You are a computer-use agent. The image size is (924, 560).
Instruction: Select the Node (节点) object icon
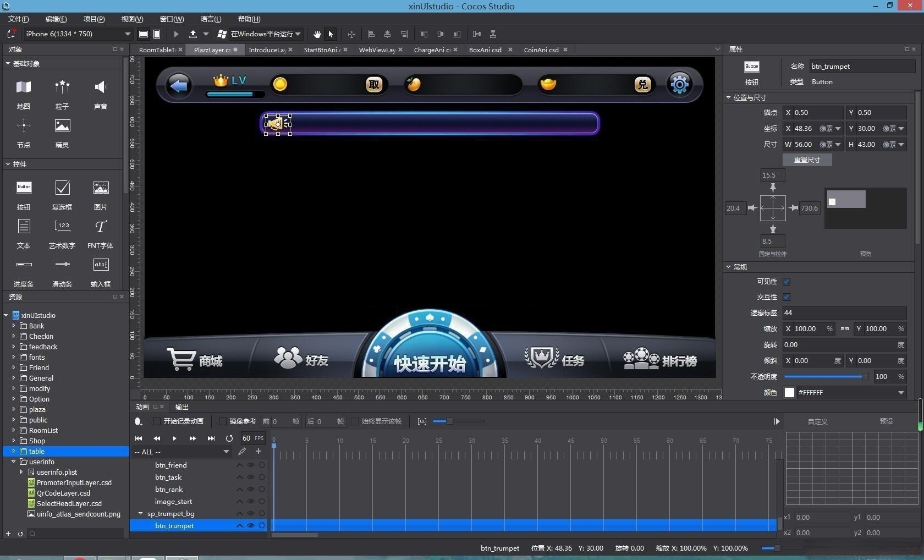(x=24, y=125)
